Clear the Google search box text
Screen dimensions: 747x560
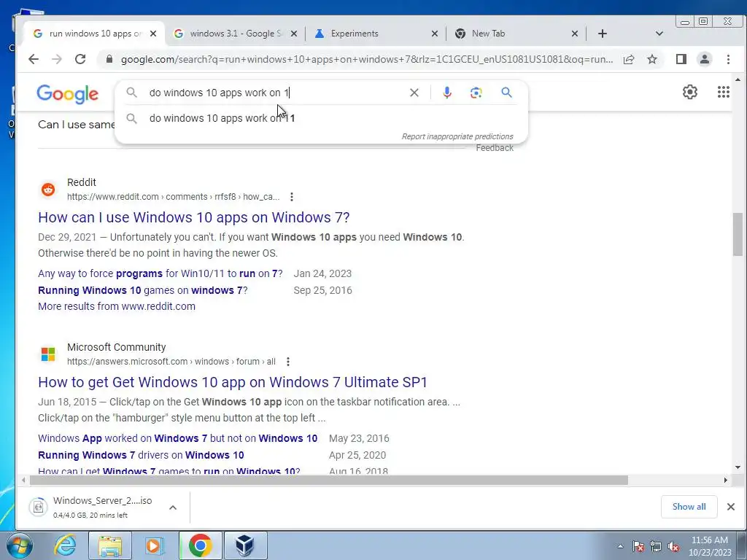(x=414, y=93)
